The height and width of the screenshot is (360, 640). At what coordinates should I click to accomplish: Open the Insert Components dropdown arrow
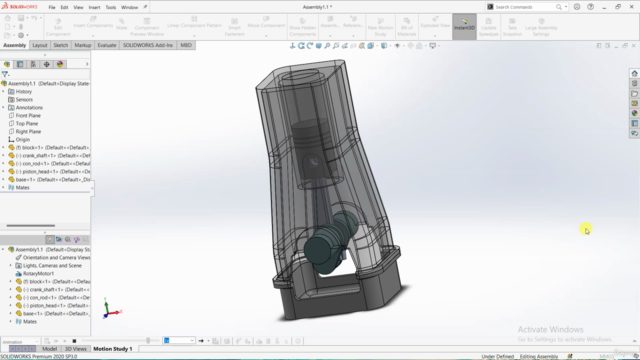[x=93, y=36]
